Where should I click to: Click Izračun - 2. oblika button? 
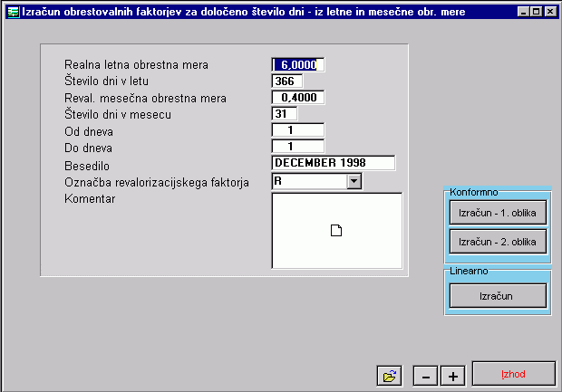click(x=498, y=242)
